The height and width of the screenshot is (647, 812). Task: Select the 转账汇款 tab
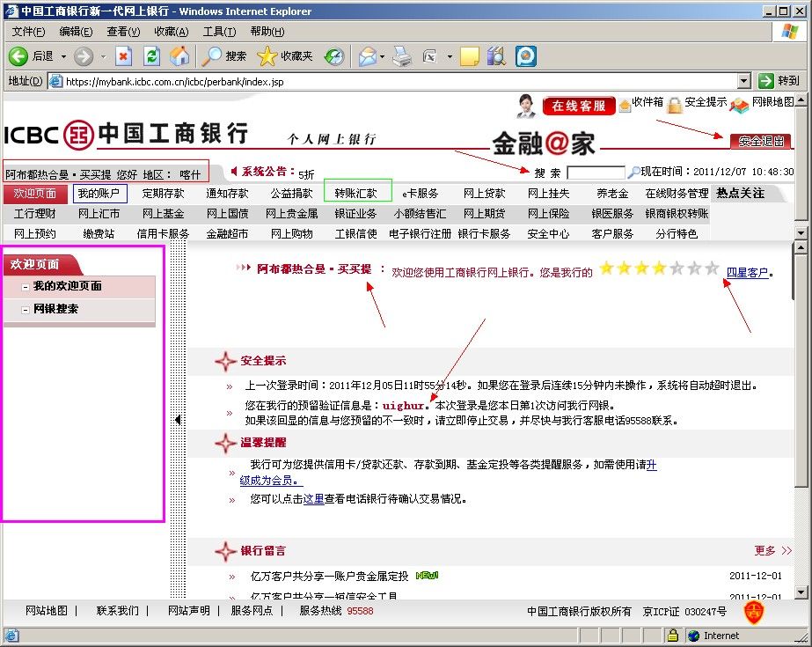[357, 193]
